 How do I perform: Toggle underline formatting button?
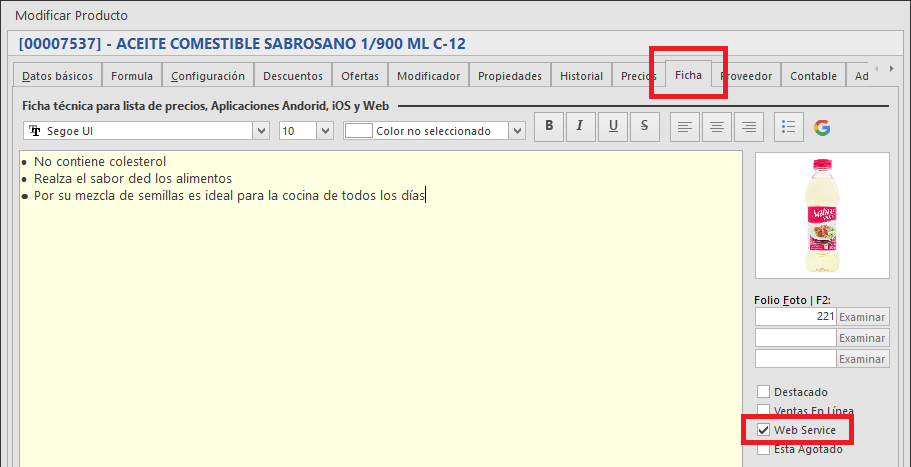[612, 127]
